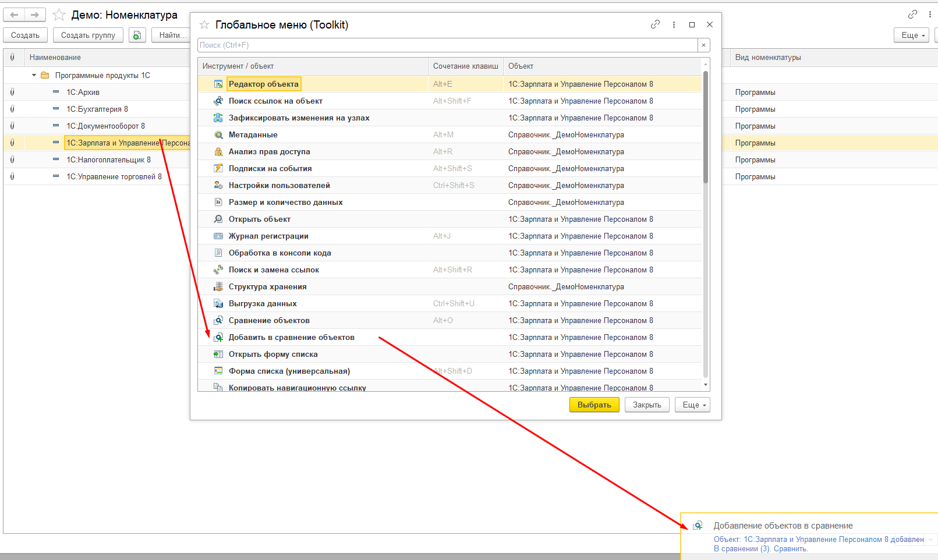The image size is (938, 560).
Task: Click the Обработка в консоли кода icon
Action: (218, 253)
